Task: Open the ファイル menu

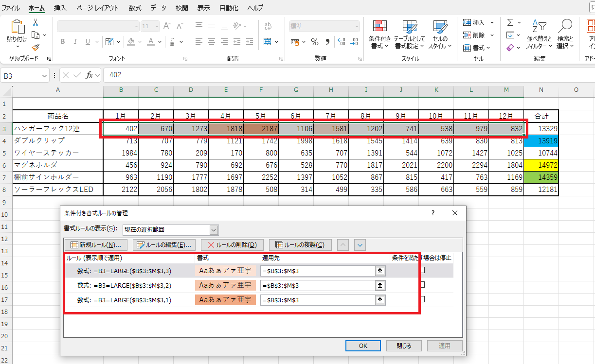Action: click(x=11, y=8)
